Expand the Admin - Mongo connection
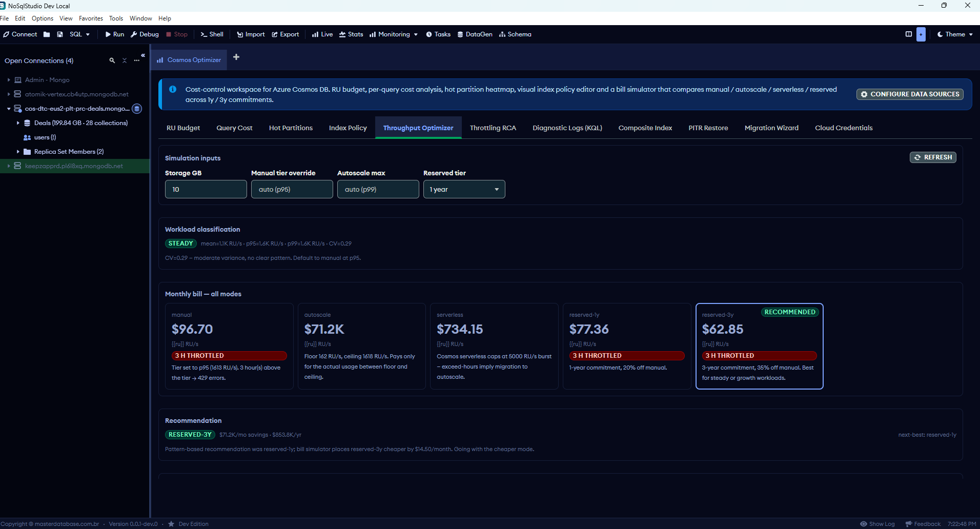The image size is (980, 529). pos(9,80)
